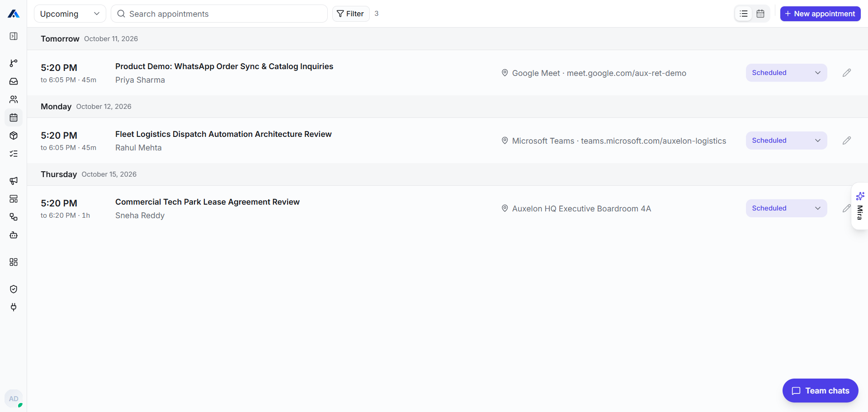
Task: Click the filter count 3 badge
Action: click(377, 14)
